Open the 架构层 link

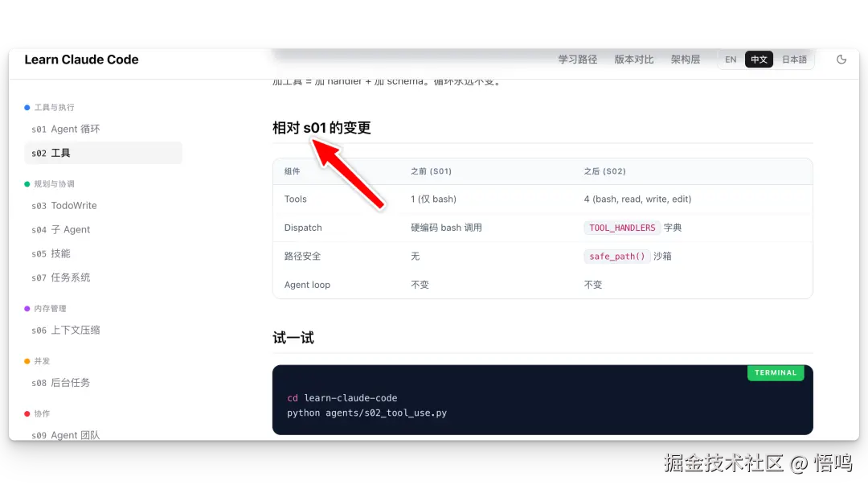click(686, 59)
